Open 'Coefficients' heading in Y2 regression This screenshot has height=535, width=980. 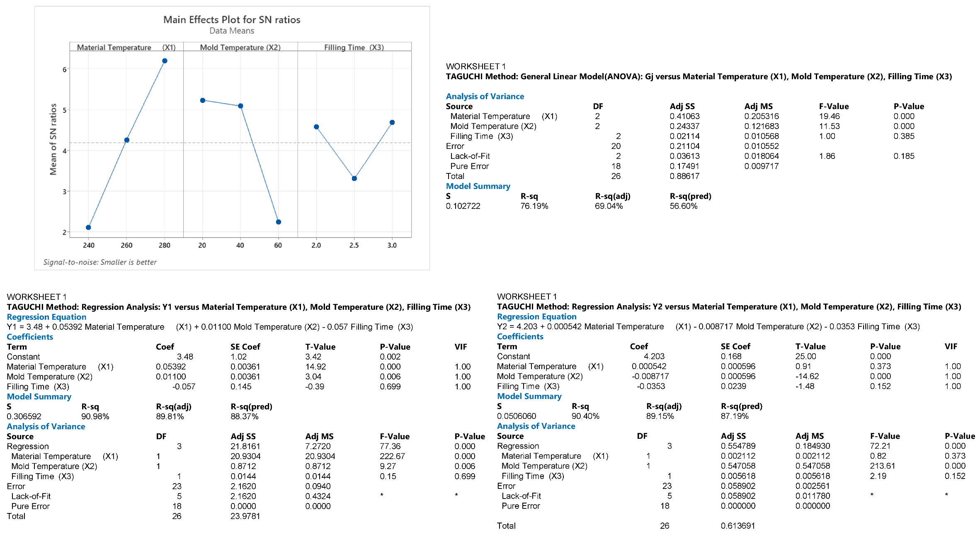tap(520, 336)
